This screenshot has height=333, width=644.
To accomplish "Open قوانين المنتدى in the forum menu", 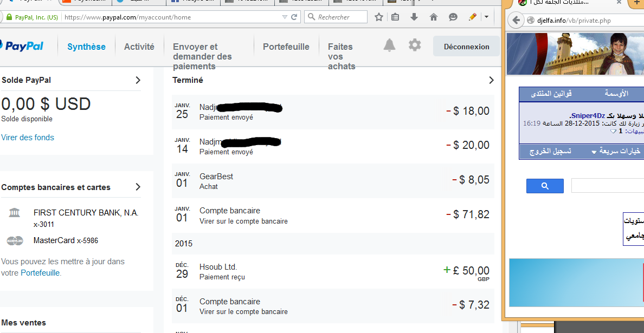I will click(x=551, y=94).
